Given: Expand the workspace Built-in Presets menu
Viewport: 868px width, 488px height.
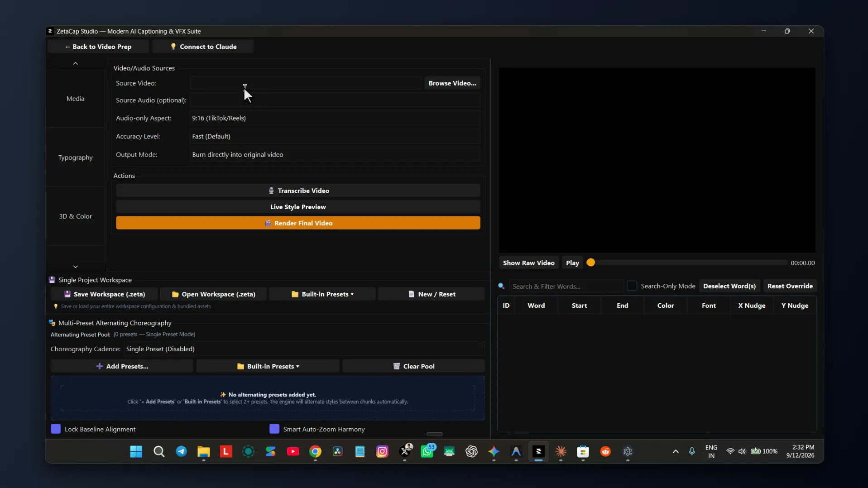Looking at the screenshot, I should pos(322,294).
